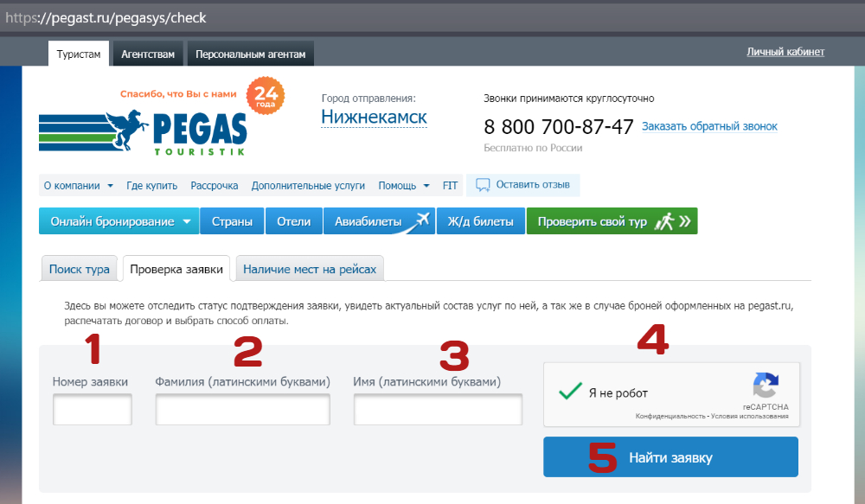Screen dimensions: 865x504
Task: Open the FIT menu item
Action: coord(450,186)
